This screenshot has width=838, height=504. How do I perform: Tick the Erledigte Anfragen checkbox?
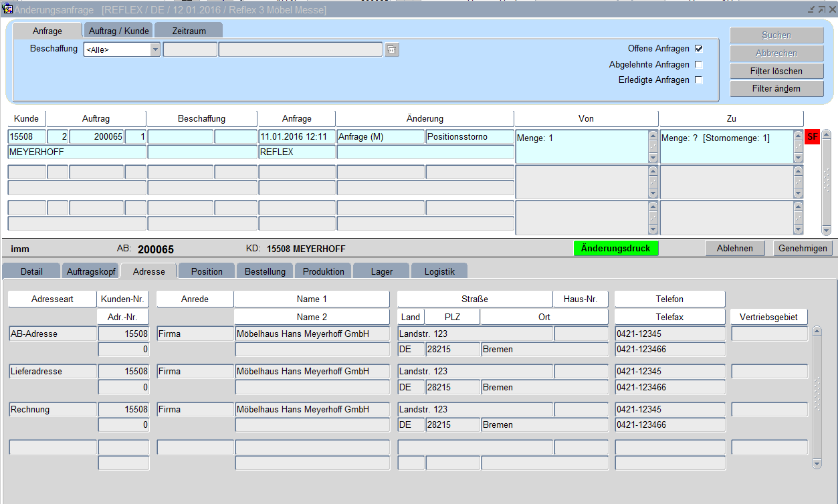coord(699,80)
